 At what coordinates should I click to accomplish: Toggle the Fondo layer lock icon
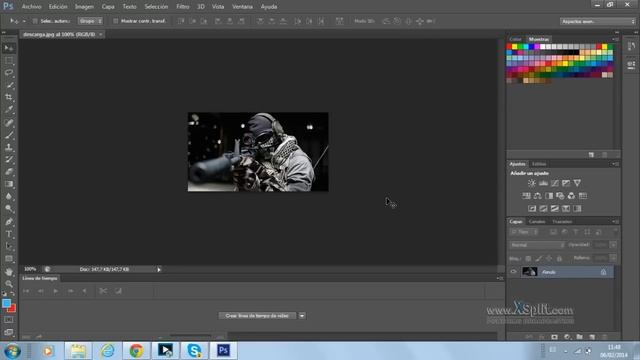tap(603, 272)
